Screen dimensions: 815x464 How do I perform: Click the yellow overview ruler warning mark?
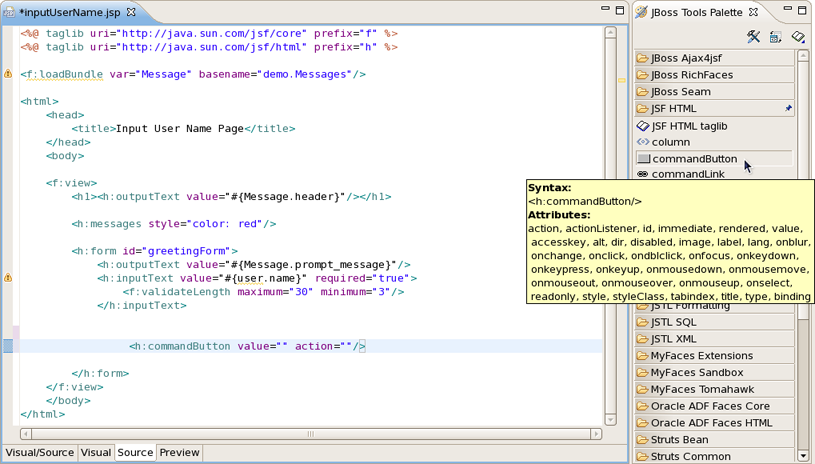(622, 81)
